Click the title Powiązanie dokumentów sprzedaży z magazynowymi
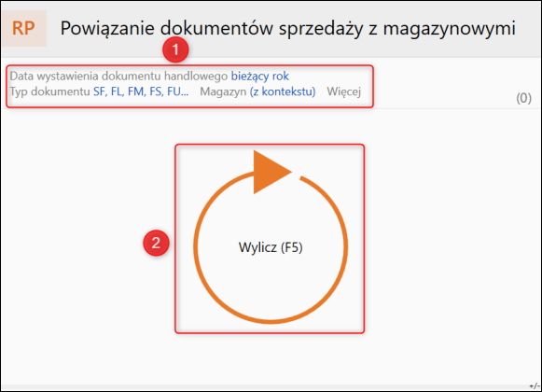 click(x=288, y=28)
